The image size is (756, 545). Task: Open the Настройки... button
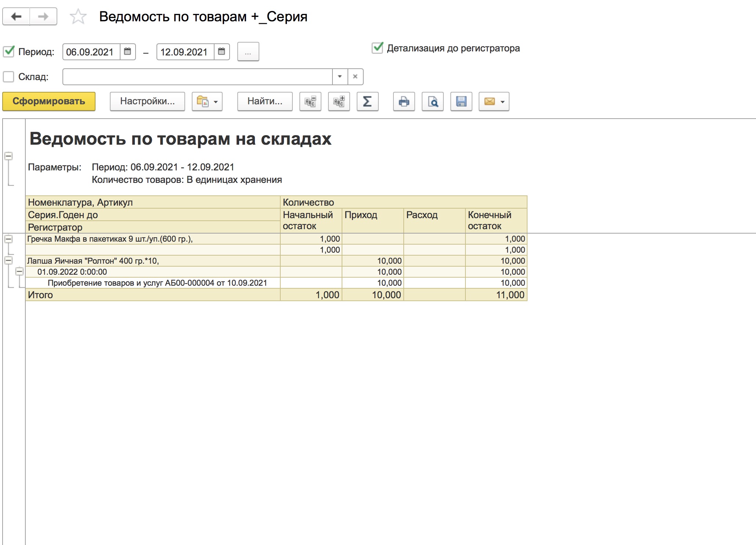[x=147, y=101]
